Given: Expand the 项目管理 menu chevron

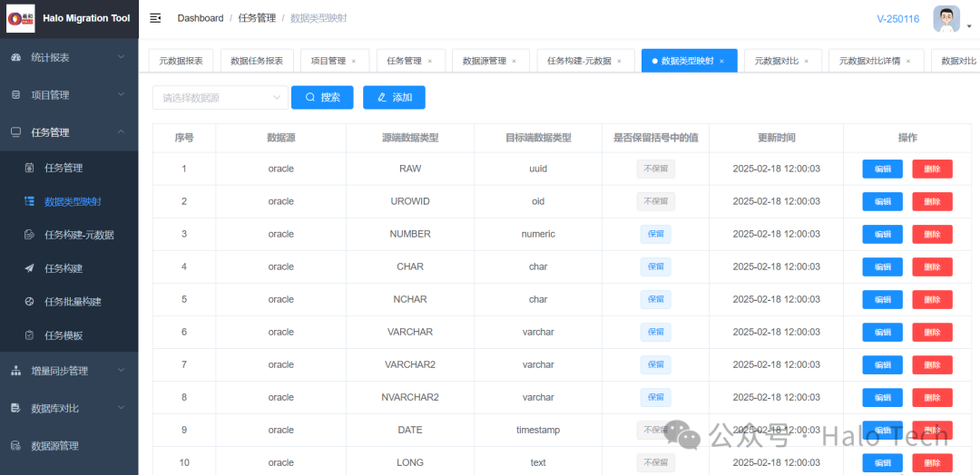Looking at the screenshot, I should [122, 95].
